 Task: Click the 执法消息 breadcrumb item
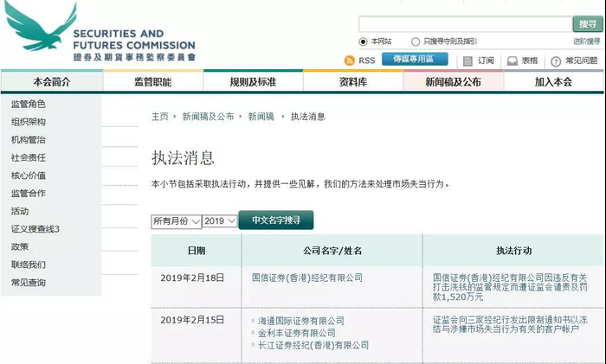308,117
